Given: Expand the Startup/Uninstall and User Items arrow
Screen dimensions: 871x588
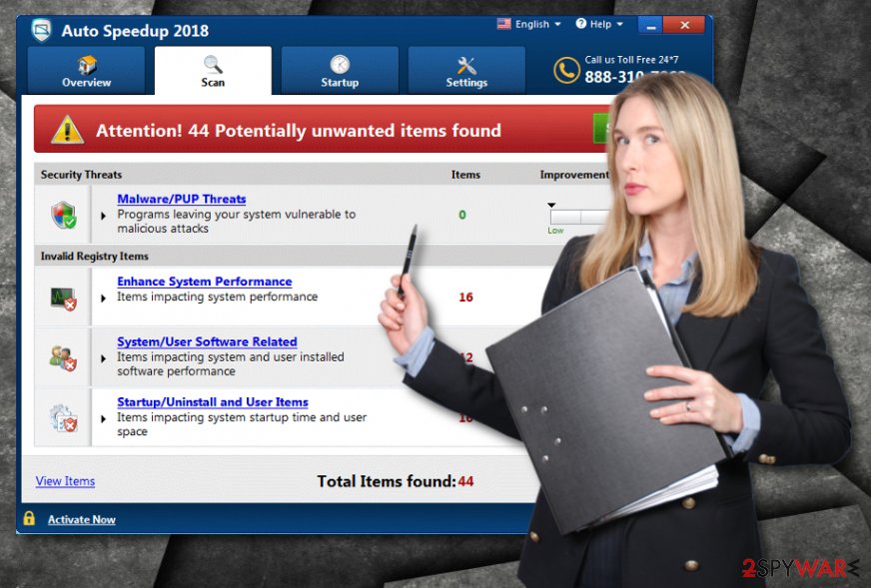Looking at the screenshot, I should 103,418.
